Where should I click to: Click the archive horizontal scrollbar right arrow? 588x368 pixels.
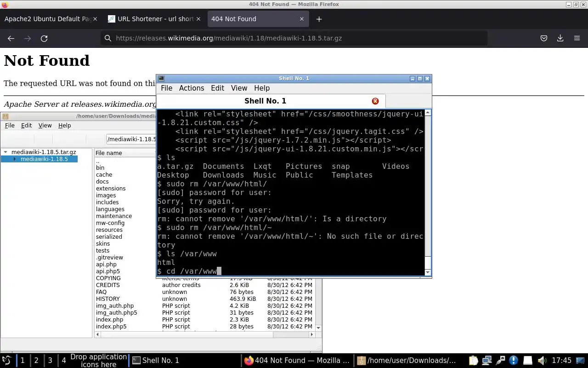(312, 335)
